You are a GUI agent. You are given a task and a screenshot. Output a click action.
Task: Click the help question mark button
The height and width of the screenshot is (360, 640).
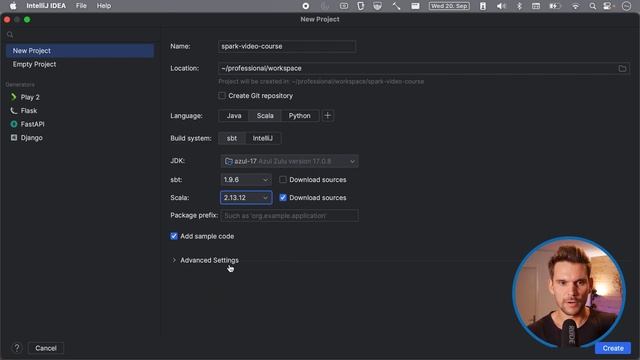[17, 348]
